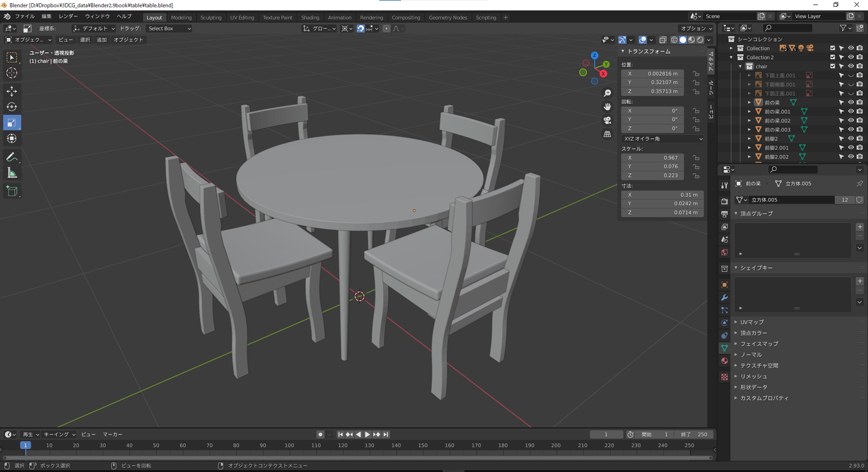Select the Move tool in toolbar
The height and width of the screenshot is (472, 868).
click(12, 91)
